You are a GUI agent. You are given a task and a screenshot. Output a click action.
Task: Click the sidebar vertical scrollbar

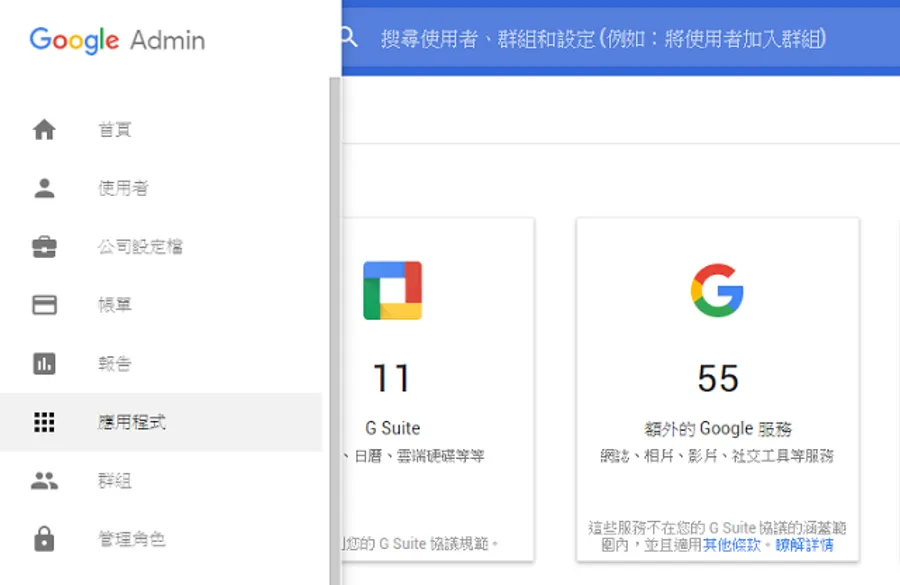pyautogui.click(x=335, y=331)
